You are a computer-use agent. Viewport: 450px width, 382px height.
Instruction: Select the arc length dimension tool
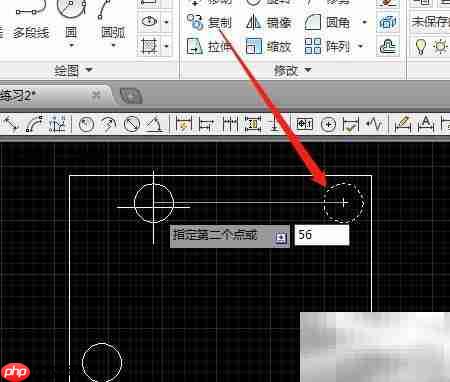[34, 124]
